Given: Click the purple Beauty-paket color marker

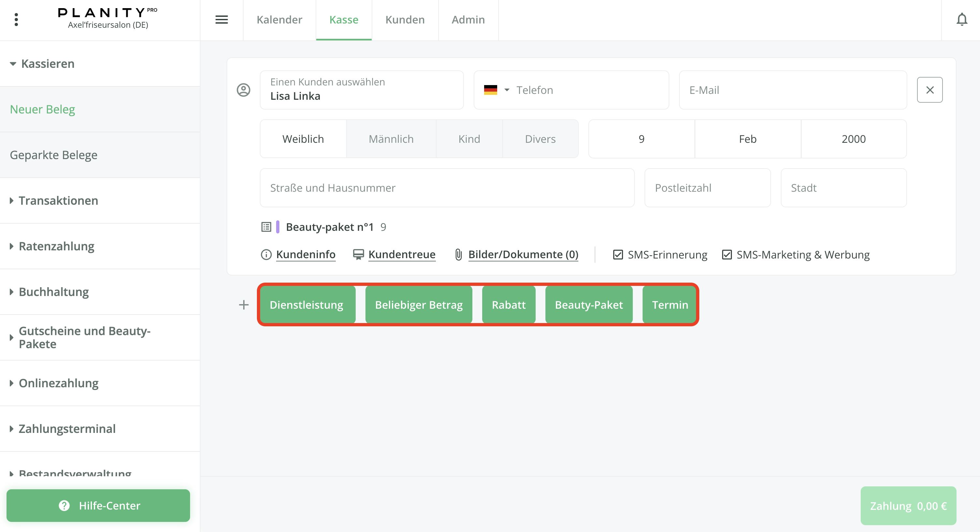Looking at the screenshot, I should [278, 227].
